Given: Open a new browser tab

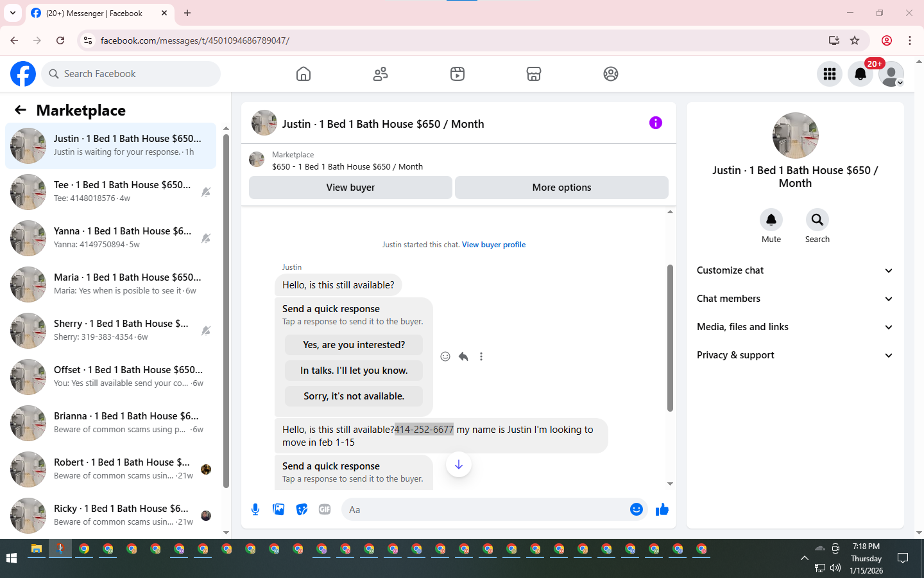Looking at the screenshot, I should [187, 13].
